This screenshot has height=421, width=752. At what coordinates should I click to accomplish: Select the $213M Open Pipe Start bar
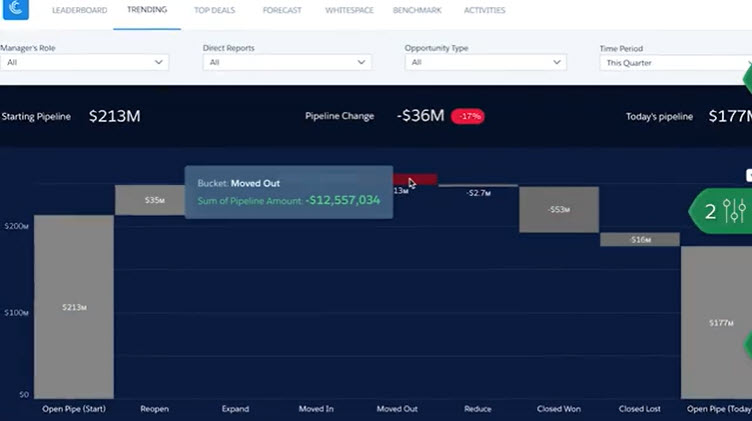pyautogui.click(x=73, y=306)
